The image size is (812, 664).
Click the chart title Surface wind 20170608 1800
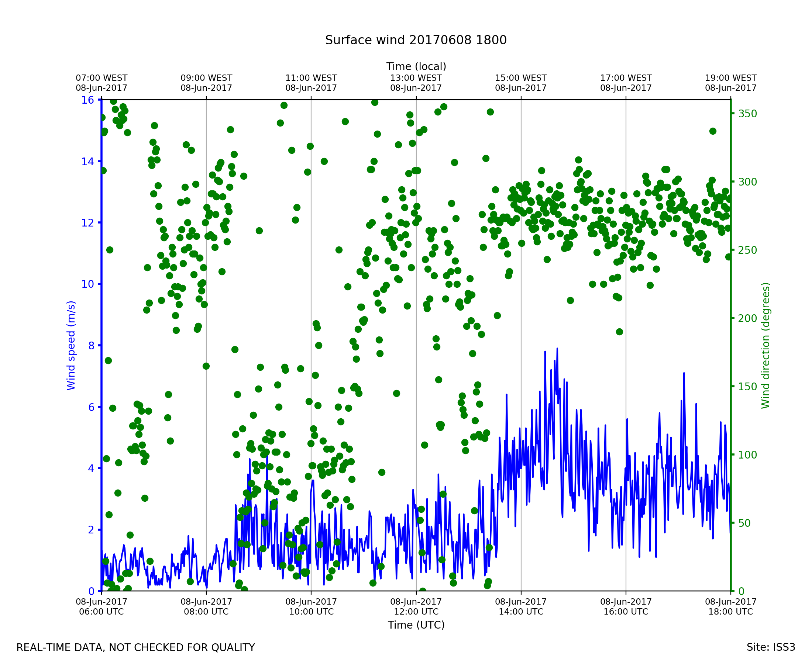(416, 40)
